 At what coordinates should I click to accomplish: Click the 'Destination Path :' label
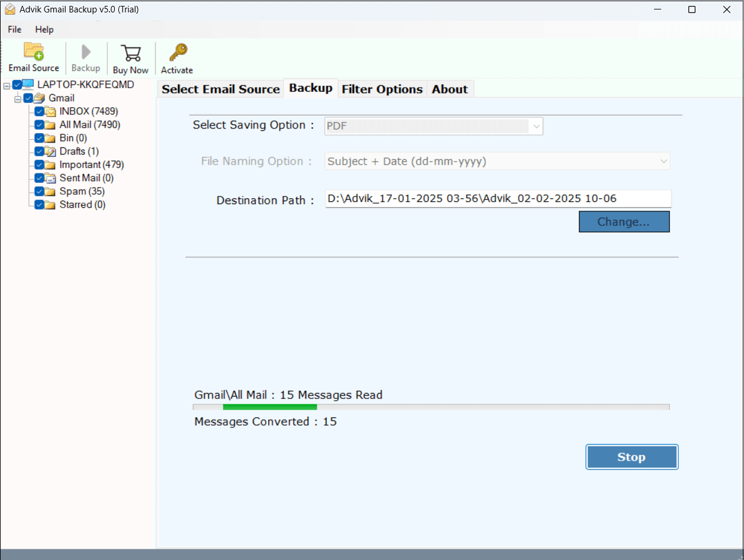click(265, 200)
